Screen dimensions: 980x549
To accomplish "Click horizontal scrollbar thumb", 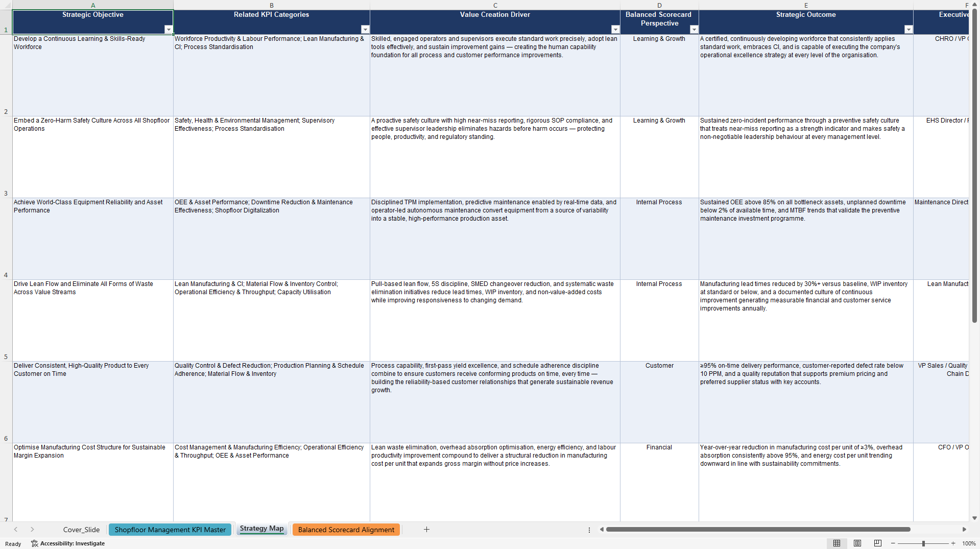I will [758, 530].
